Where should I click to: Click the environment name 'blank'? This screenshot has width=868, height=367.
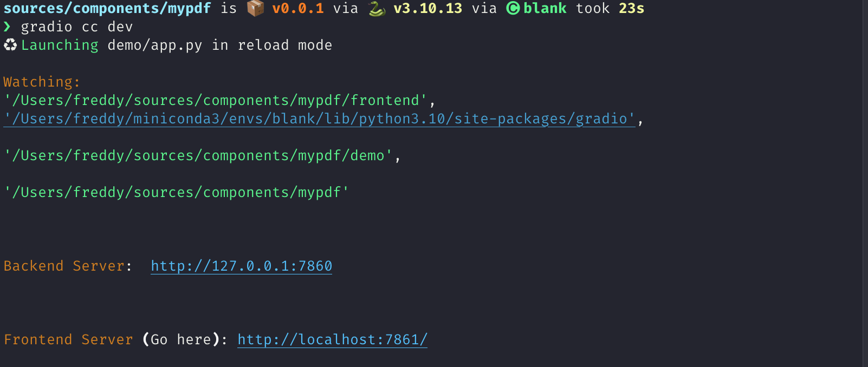pyautogui.click(x=545, y=8)
